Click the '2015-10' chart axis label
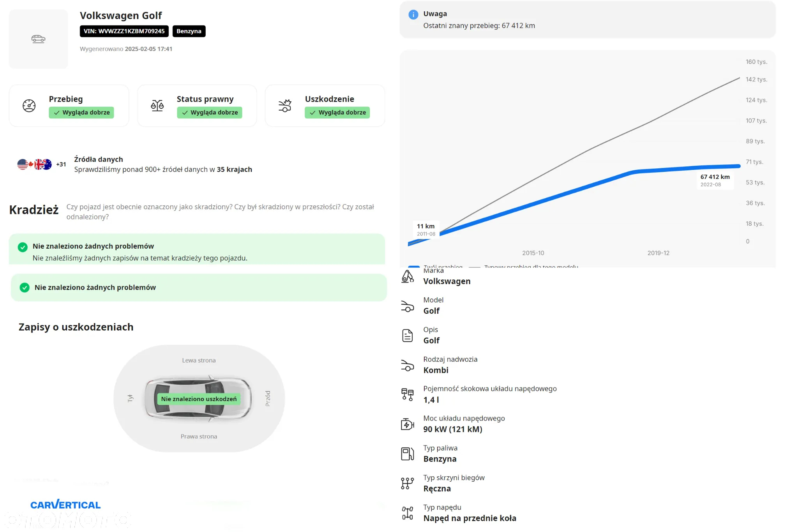The height and width of the screenshot is (532, 798). pos(533,253)
